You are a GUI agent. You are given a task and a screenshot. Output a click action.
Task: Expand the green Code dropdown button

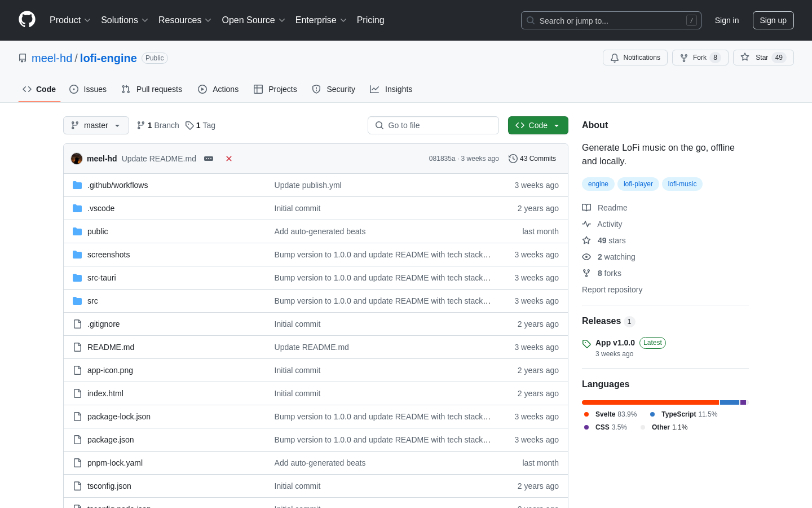coord(538,125)
